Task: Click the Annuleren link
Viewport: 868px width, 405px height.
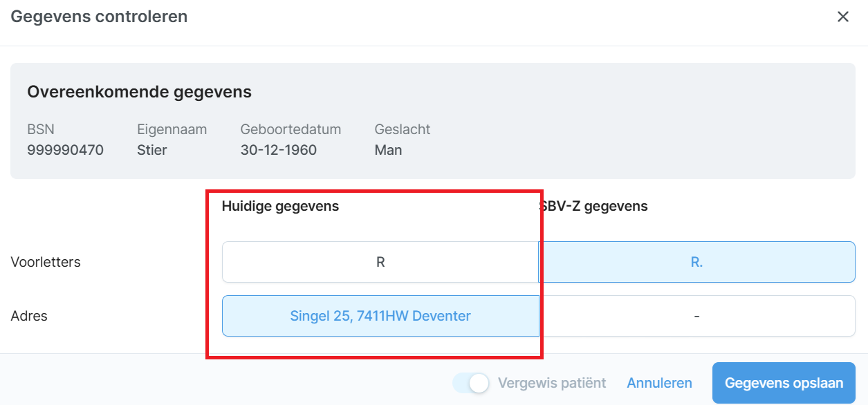Action: click(x=659, y=383)
